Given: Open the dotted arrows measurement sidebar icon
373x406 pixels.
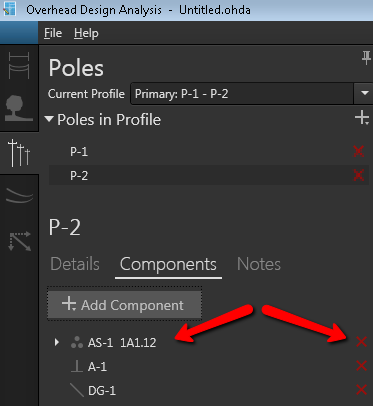Looking at the screenshot, I should (x=20, y=241).
